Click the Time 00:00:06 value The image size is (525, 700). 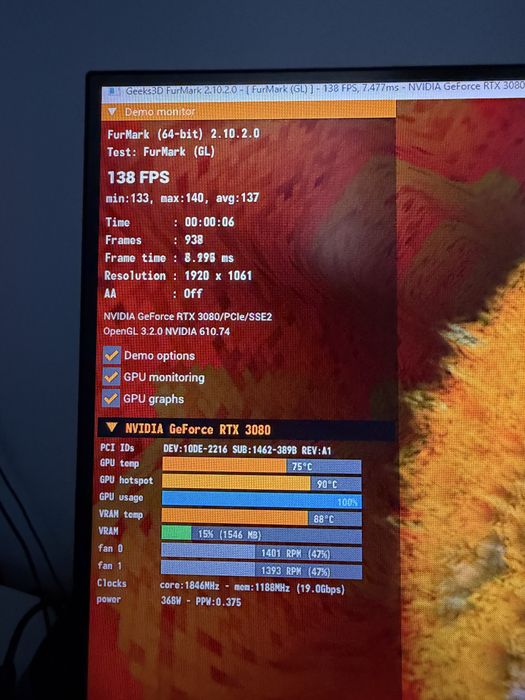(x=209, y=222)
